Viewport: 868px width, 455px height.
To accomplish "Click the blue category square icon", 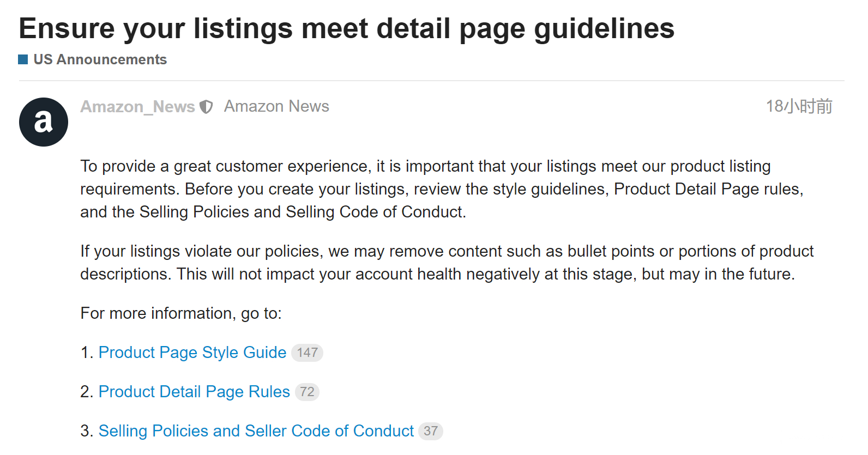I will [23, 59].
